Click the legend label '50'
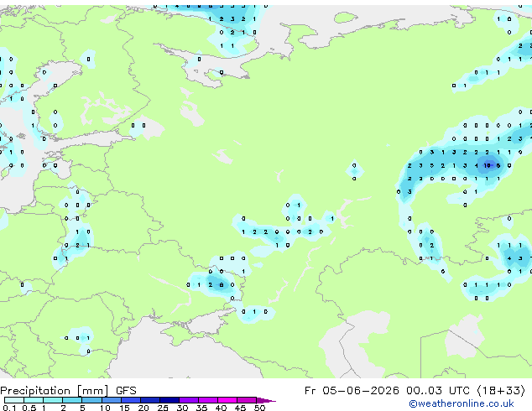The width and height of the screenshot is (532, 411). [x=260, y=408]
